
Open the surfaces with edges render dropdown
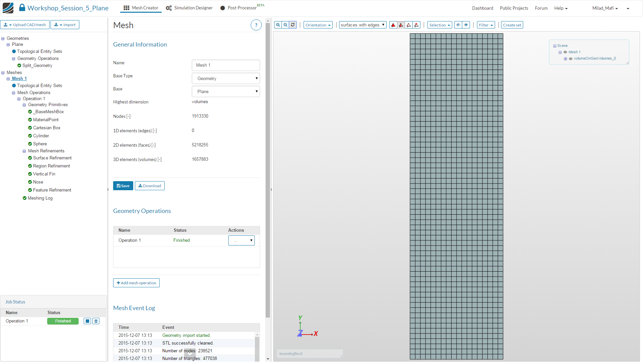[363, 25]
